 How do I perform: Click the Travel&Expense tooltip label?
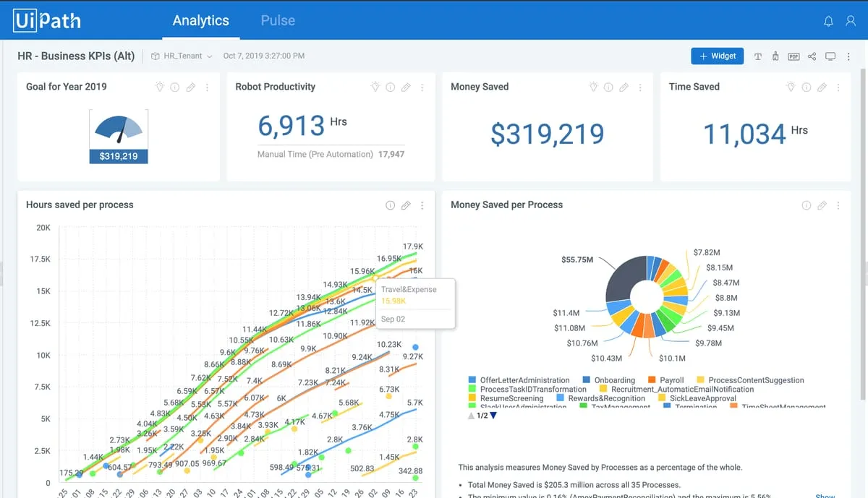coord(409,289)
